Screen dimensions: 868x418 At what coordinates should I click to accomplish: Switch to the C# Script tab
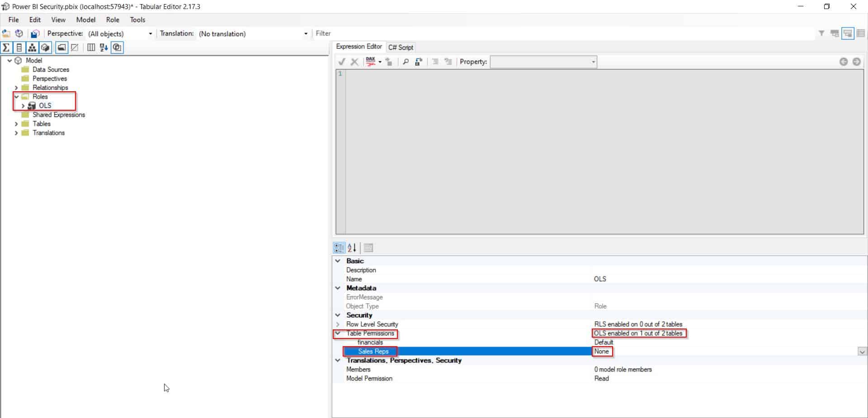coord(401,47)
